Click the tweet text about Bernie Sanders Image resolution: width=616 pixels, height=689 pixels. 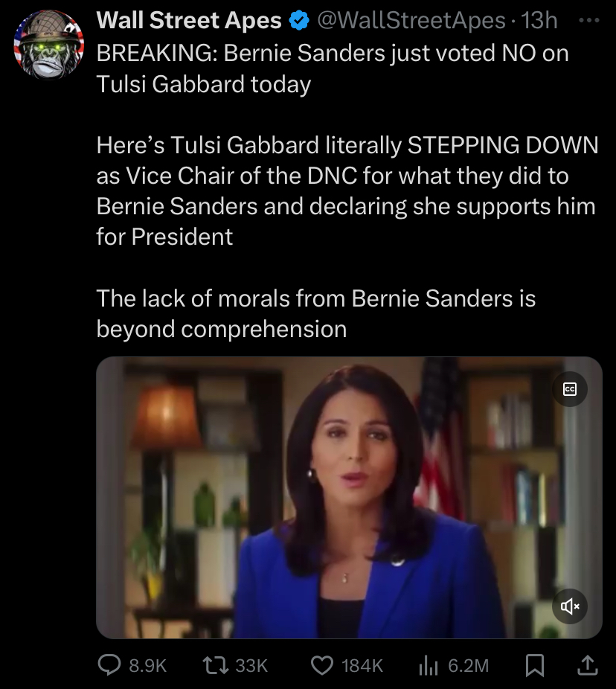click(x=347, y=190)
